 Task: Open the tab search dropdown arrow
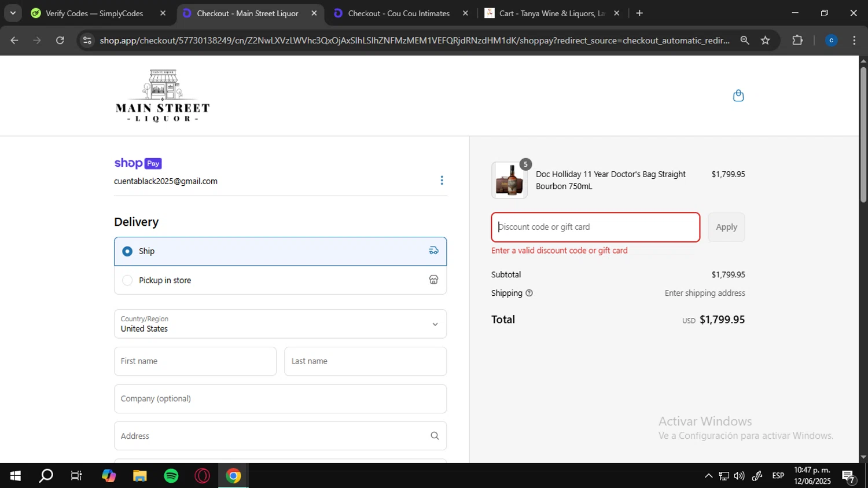click(13, 13)
